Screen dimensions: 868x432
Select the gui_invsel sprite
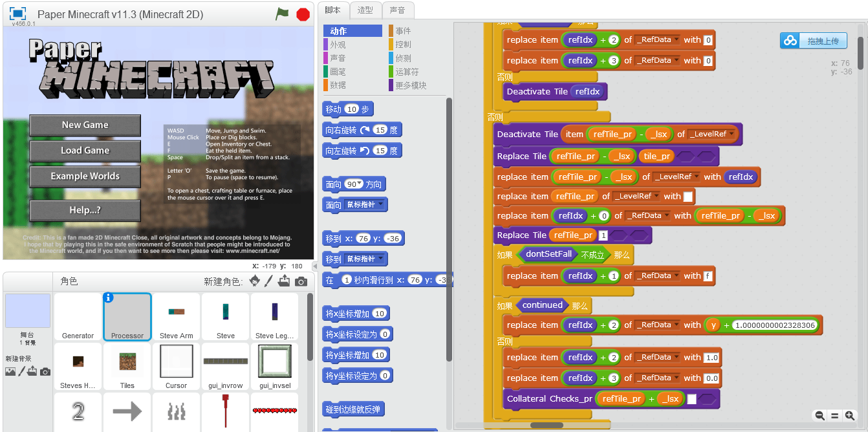275,367
